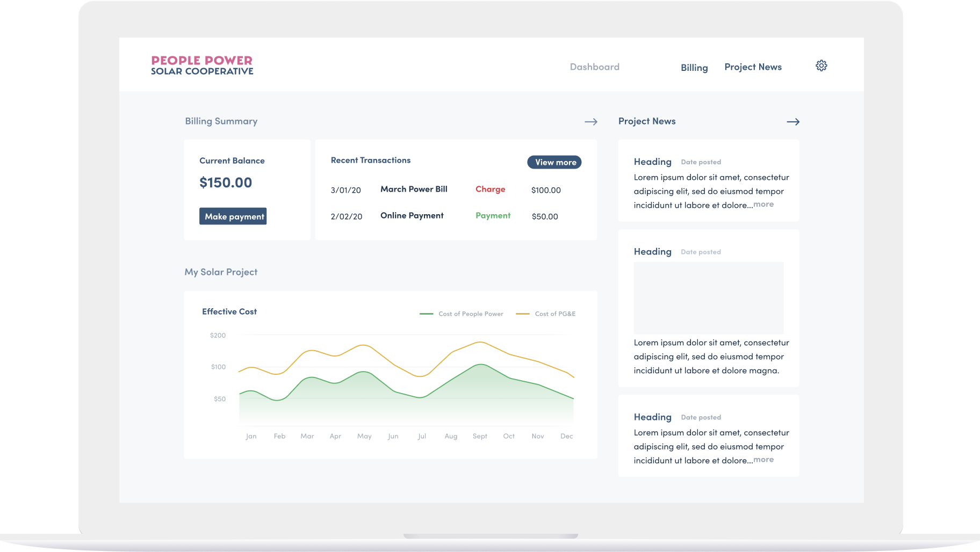Image resolution: width=980 pixels, height=552 pixels.
Task: Click the first news card Heading
Action: tap(653, 162)
